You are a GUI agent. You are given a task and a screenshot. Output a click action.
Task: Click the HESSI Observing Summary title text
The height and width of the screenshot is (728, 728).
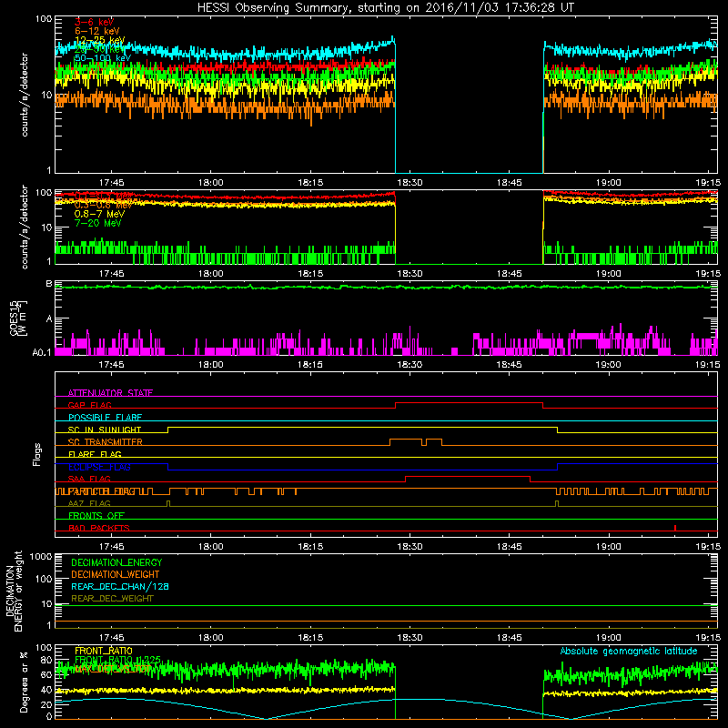click(385, 8)
